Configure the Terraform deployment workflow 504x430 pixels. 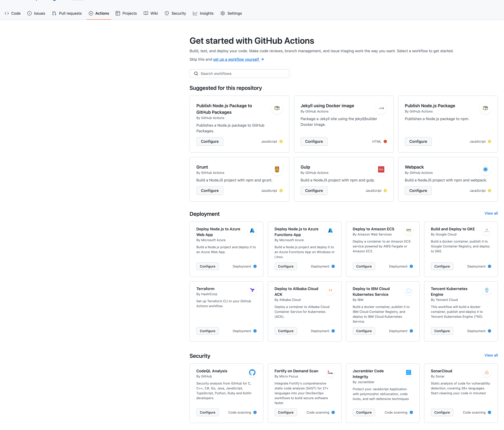coord(207,331)
